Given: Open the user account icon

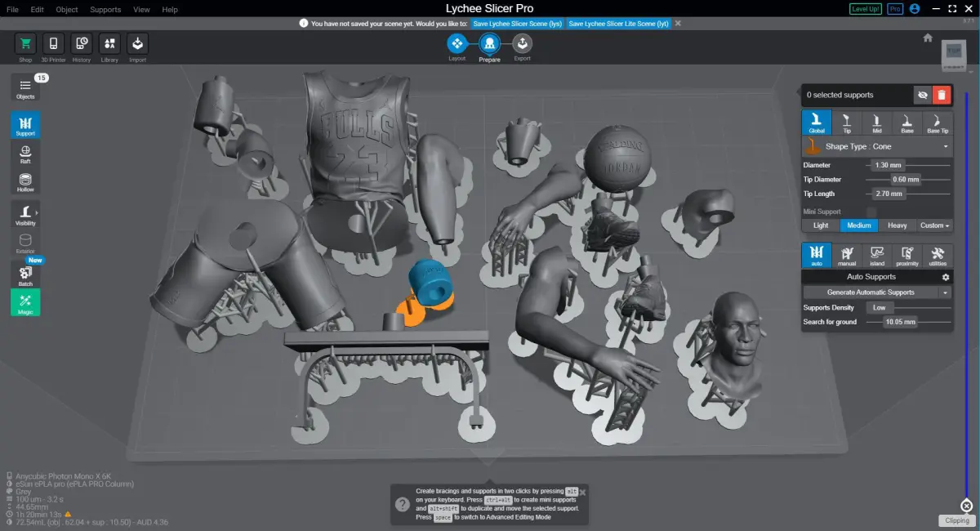Looking at the screenshot, I should pyautogui.click(x=915, y=9).
